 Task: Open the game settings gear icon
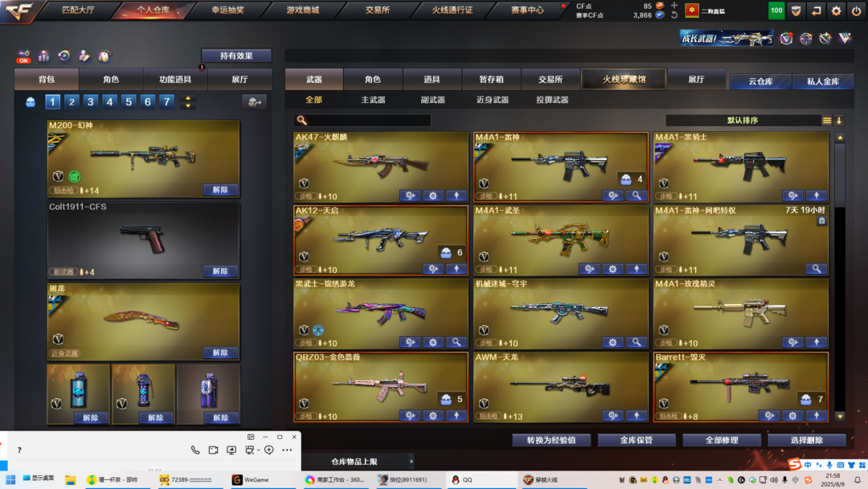(x=836, y=10)
